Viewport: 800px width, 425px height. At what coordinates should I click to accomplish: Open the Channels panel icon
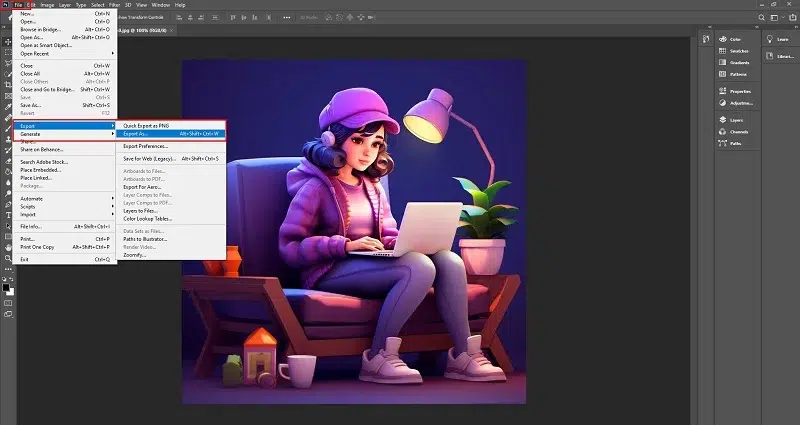[x=722, y=132]
